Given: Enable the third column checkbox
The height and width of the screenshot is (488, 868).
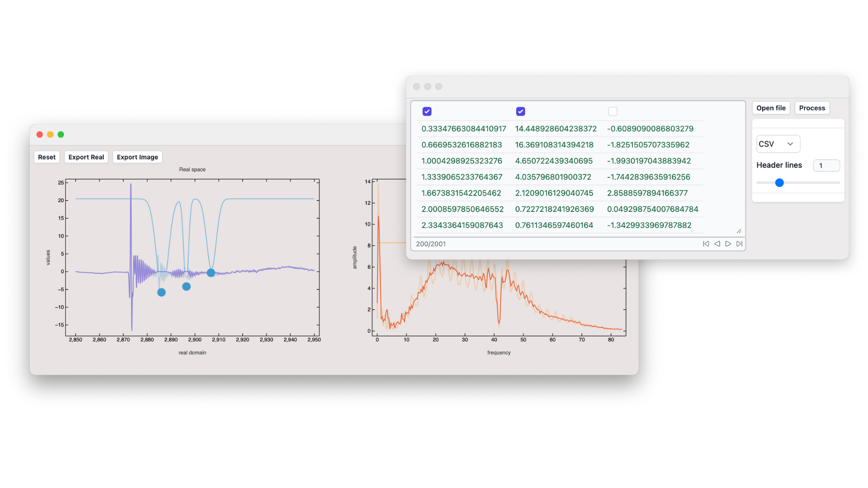Looking at the screenshot, I should (613, 111).
